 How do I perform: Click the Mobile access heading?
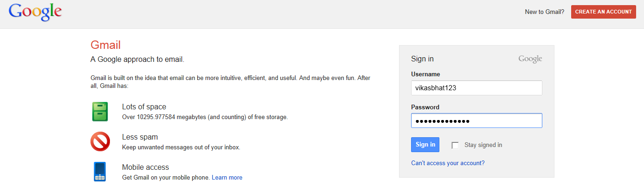click(145, 167)
